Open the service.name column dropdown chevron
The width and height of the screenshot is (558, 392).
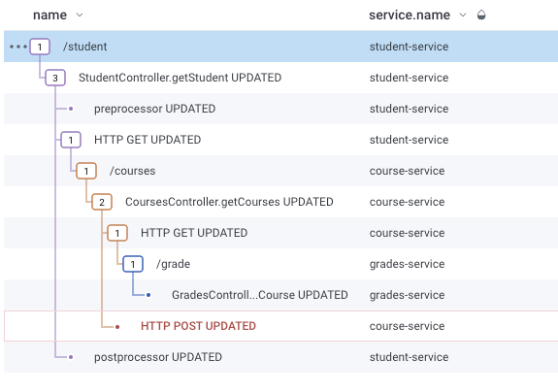[462, 15]
